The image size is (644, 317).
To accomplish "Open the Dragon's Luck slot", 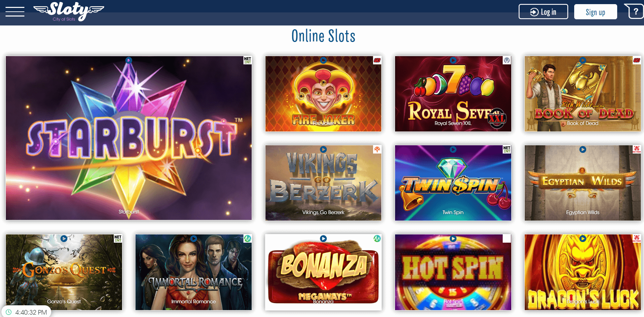I will pyautogui.click(x=582, y=272).
